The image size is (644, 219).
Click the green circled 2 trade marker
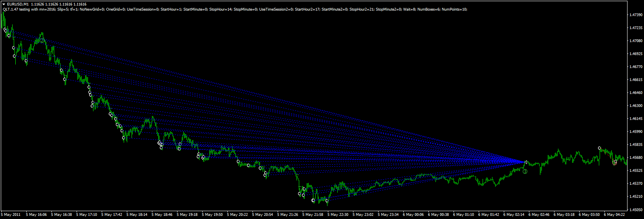point(42,40)
